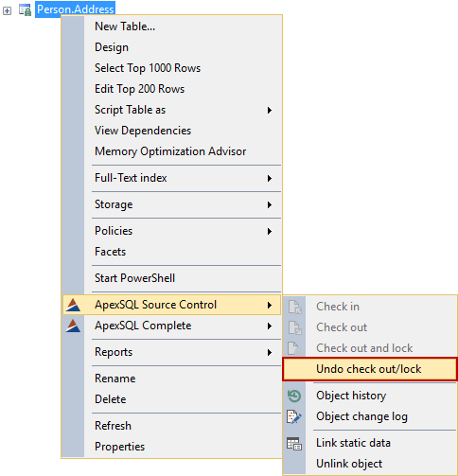Viewport: 458px width, 476px height.
Task: Open table Properties
Action: pos(119,447)
